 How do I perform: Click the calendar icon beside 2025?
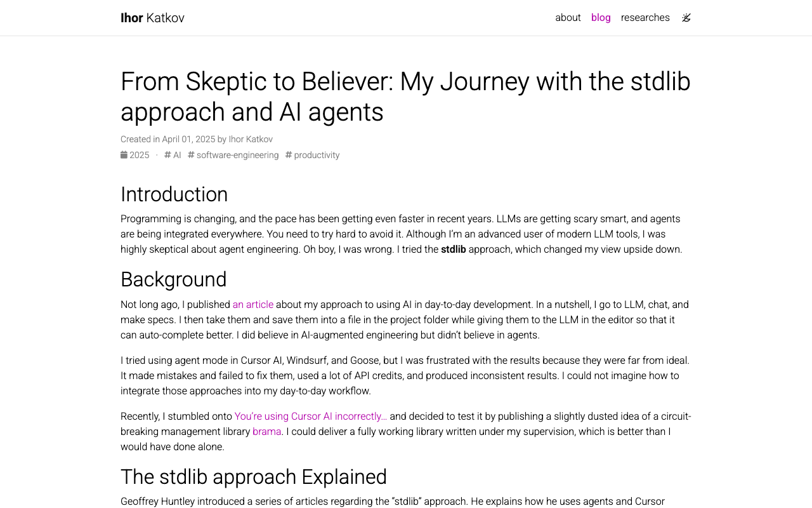point(124,154)
